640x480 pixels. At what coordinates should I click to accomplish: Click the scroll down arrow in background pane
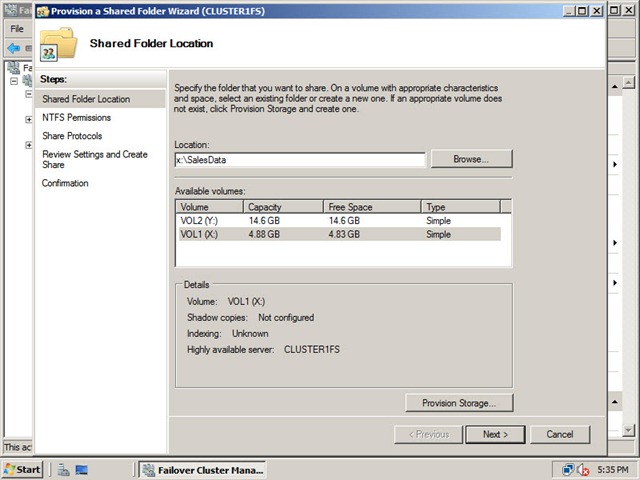click(x=628, y=430)
